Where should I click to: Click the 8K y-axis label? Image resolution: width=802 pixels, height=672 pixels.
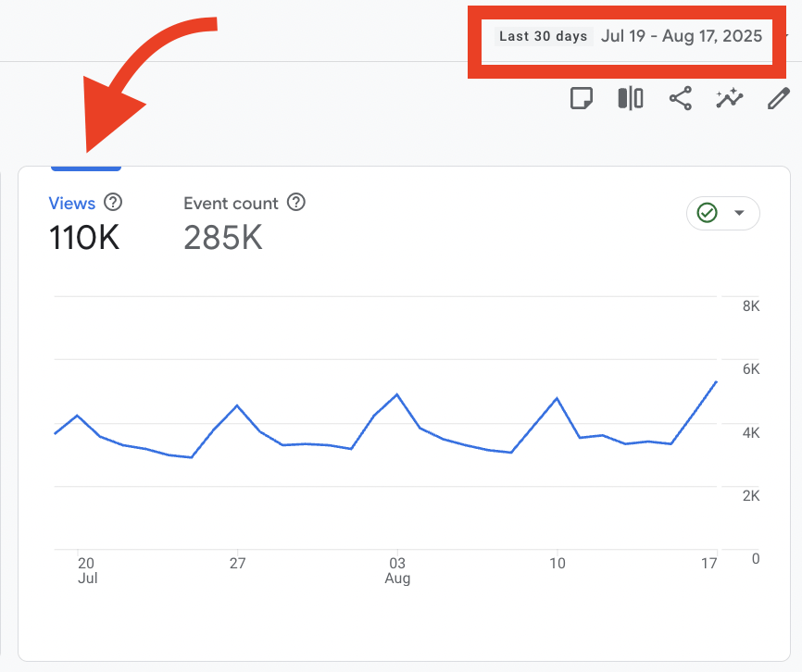point(751,306)
